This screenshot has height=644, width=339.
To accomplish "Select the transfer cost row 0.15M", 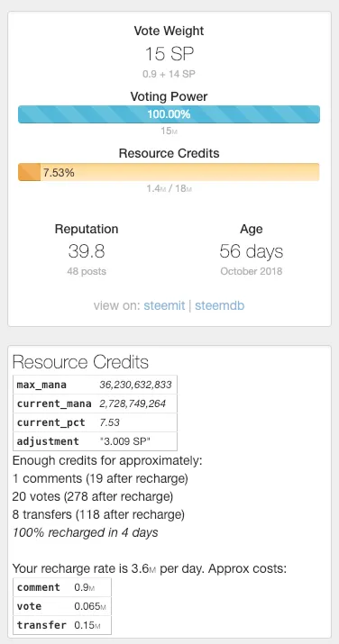I will point(62,625).
